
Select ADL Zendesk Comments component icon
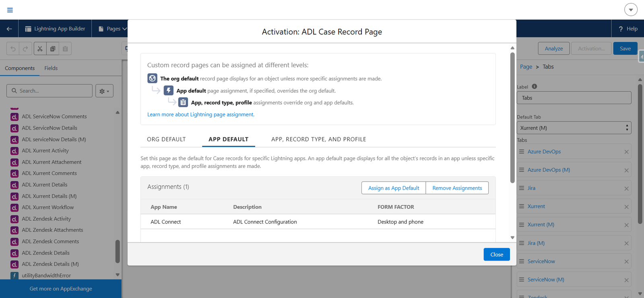click(14, 242)
